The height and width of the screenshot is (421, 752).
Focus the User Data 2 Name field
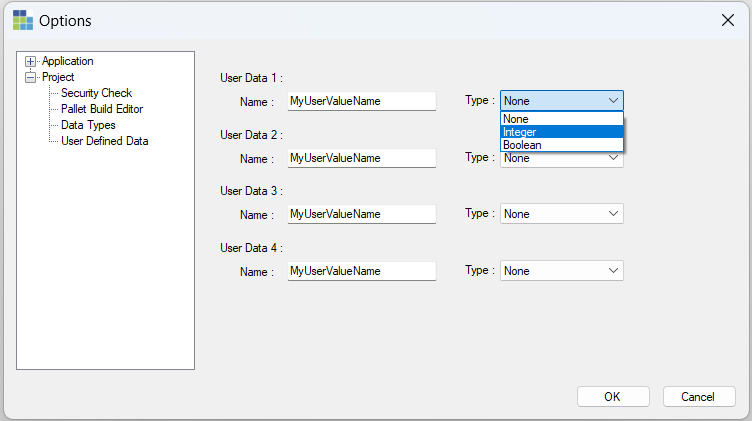[x=361, y=158]
